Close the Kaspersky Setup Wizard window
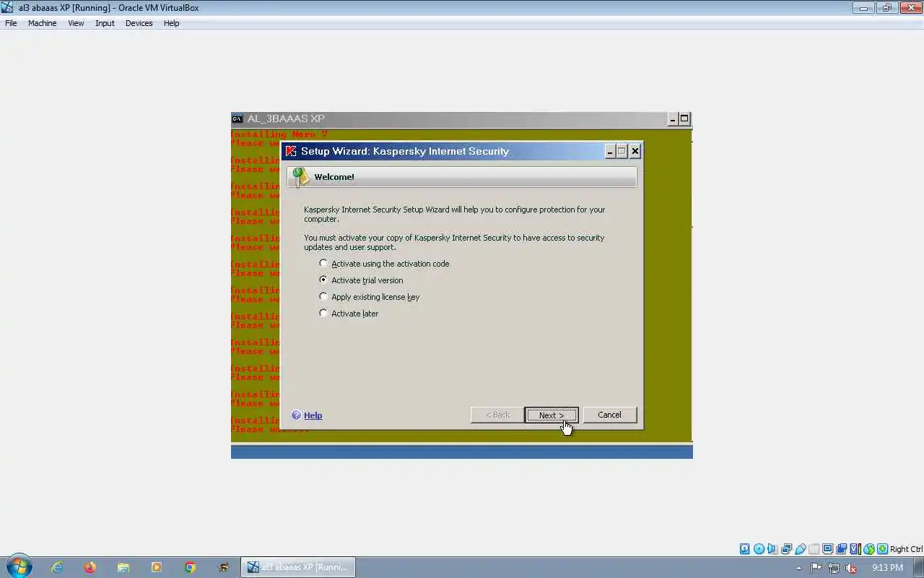Screen dimensions: 924x578 point(635,151)
